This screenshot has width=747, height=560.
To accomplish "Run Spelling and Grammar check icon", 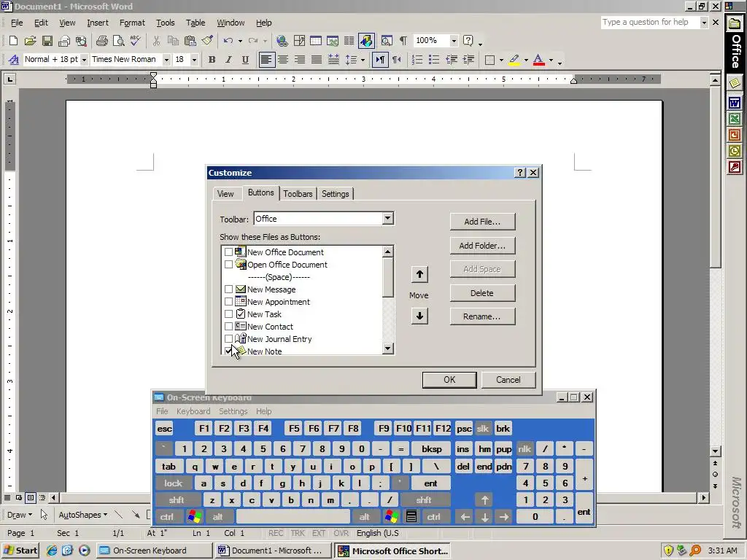I will pos(135,41).
